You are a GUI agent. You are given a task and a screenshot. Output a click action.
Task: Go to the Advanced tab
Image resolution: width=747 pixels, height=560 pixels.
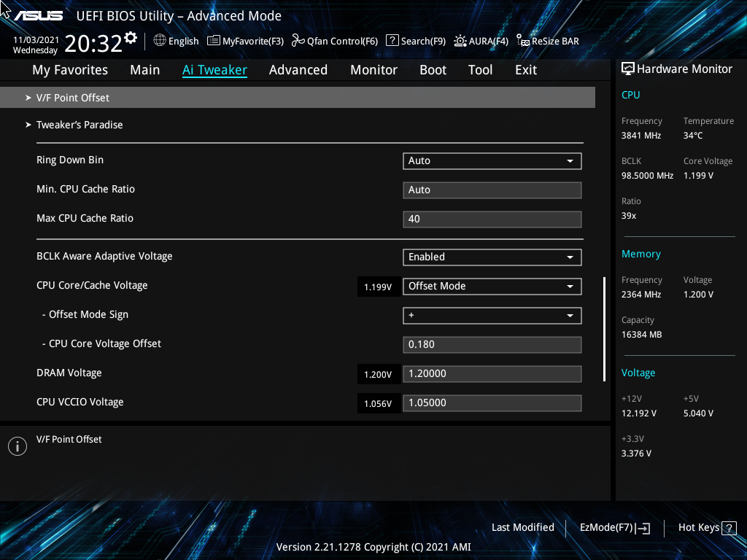point(298,69)
